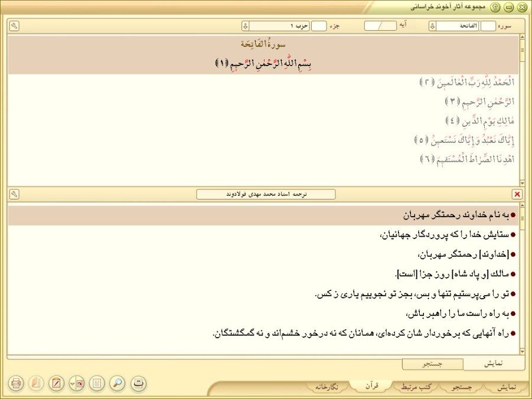This screenshot has width=532, height=399.
Task: Minimize the window with the yellow button
Action: (508, 7)
